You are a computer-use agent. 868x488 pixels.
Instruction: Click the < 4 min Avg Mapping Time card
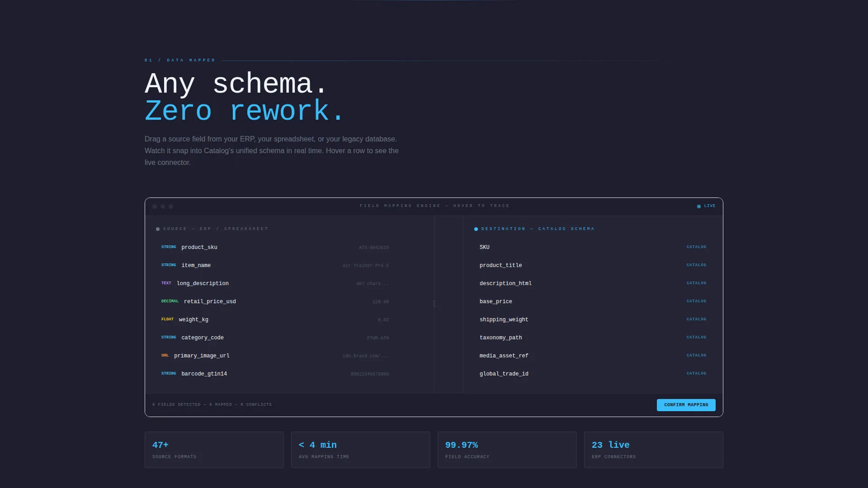[361, 450]
